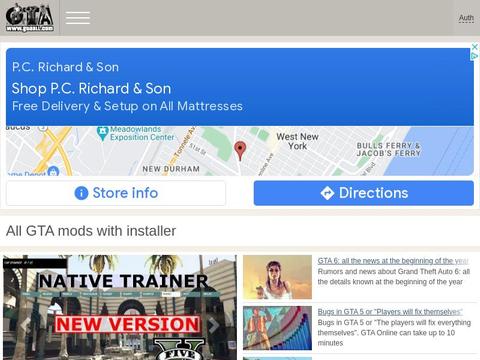Click the GTA site logo
The width and height of the screenshot is (480, 360).
(30, 18)
